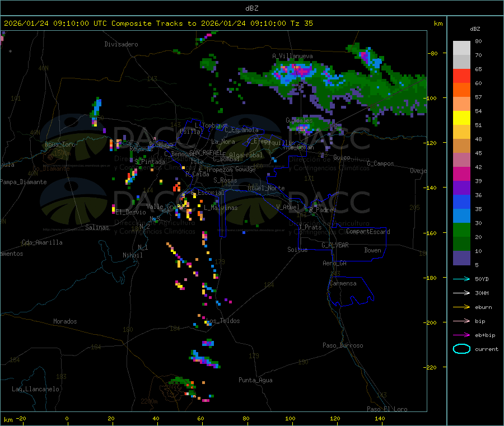Click the 'J_Prats' map label

[x=310, y=227]
